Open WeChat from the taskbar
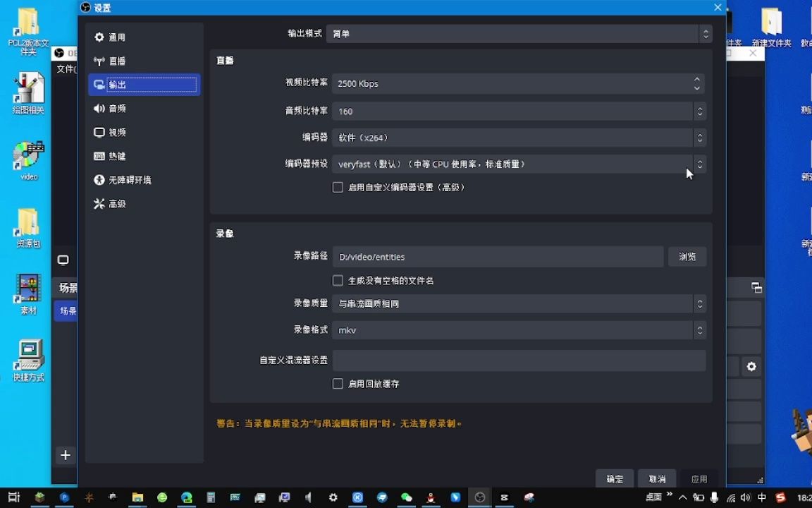 point(407,497)
